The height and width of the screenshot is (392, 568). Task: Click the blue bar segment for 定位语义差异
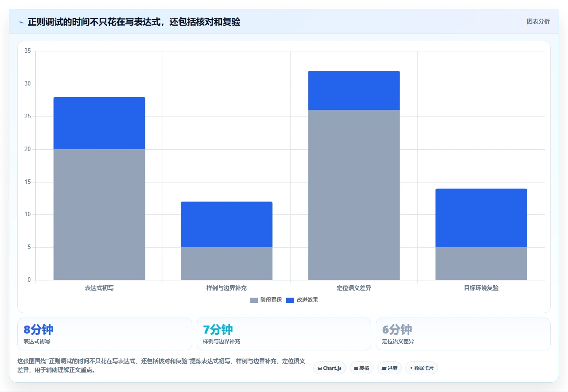(354, 90)
